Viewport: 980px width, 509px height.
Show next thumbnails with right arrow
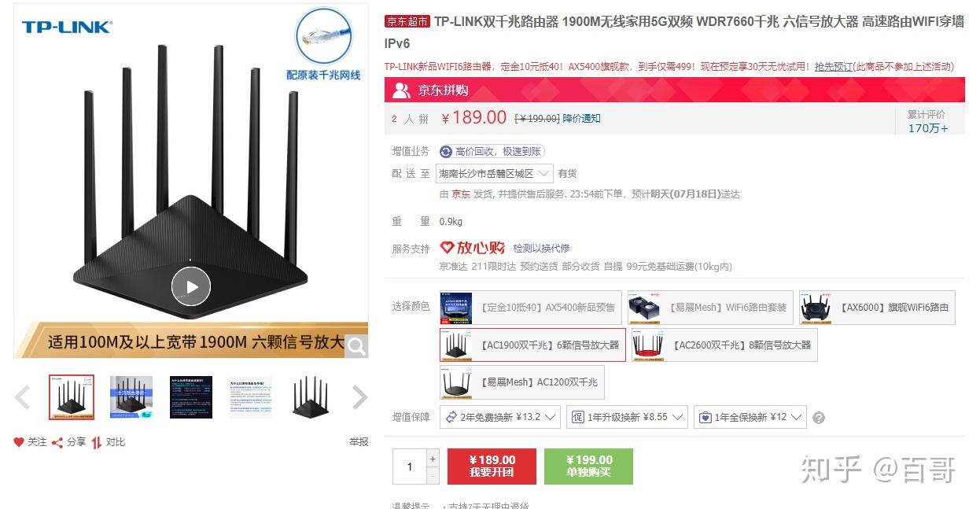pos(359,397)
